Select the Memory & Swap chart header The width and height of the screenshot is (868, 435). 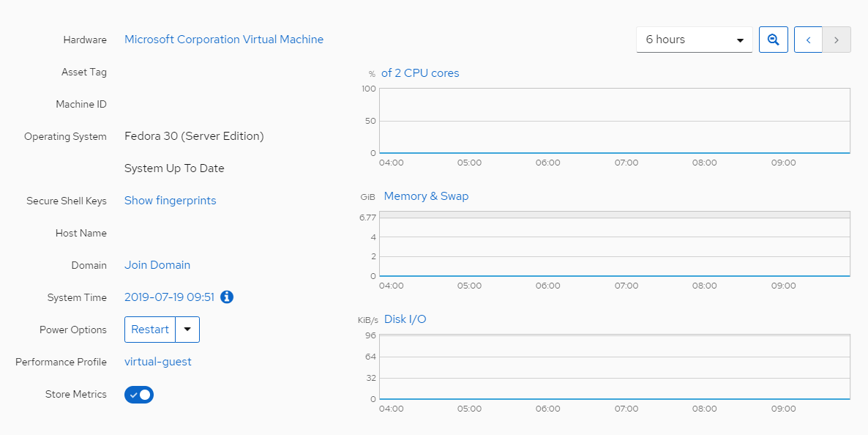tap(426, 196)
